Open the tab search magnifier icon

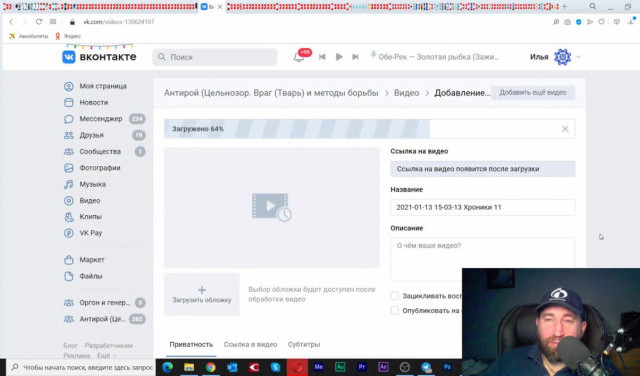[x=593, y=7]
